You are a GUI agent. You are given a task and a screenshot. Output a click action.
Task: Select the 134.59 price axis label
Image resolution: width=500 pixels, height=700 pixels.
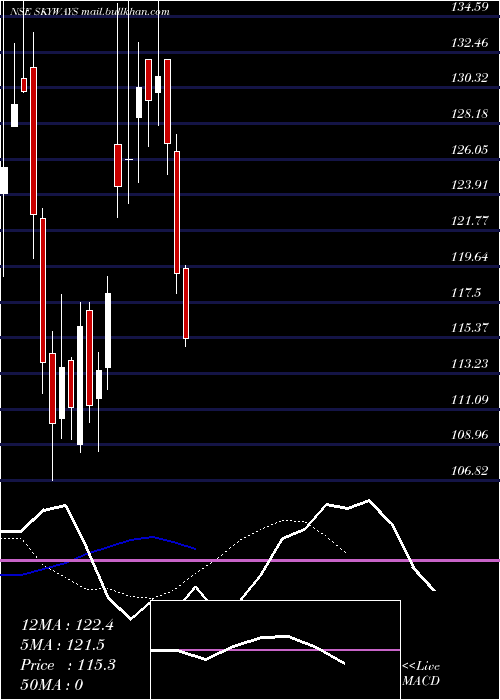(469, 7)
